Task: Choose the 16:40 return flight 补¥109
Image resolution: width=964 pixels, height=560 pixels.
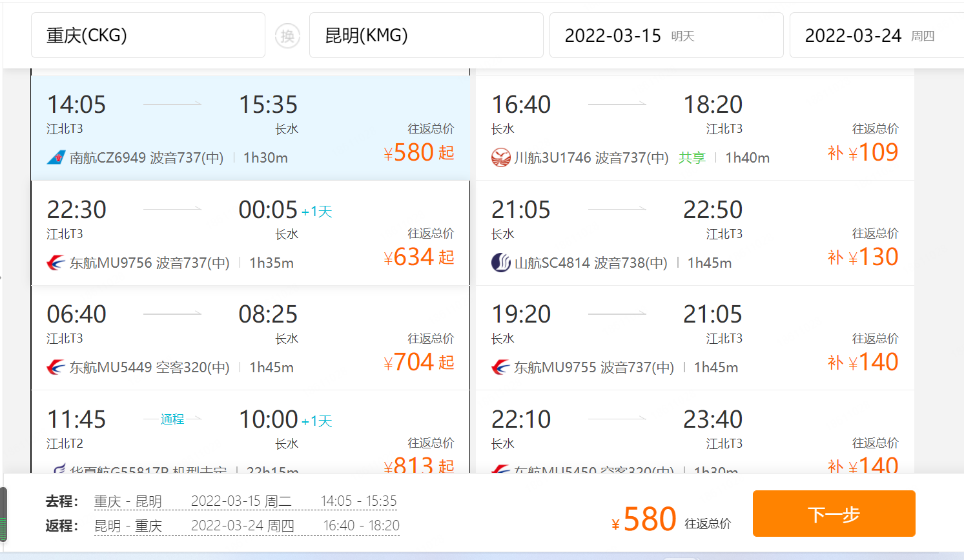Action: [694, 128]
